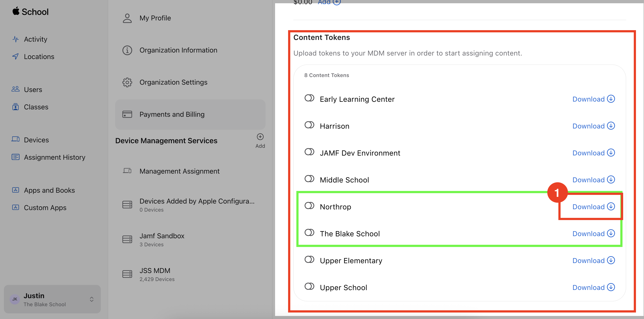Click the Organization Information info icon
Viewport: 644px width, 319px height.
[x=127, y=50]
